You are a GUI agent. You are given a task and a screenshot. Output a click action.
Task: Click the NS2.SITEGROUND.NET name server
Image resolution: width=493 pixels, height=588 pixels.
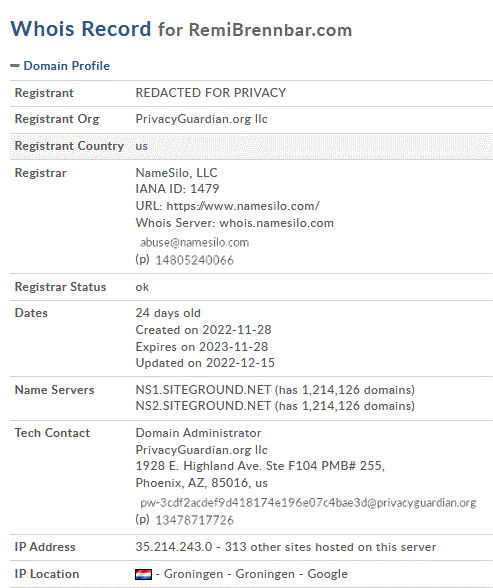tap(203, 406)
